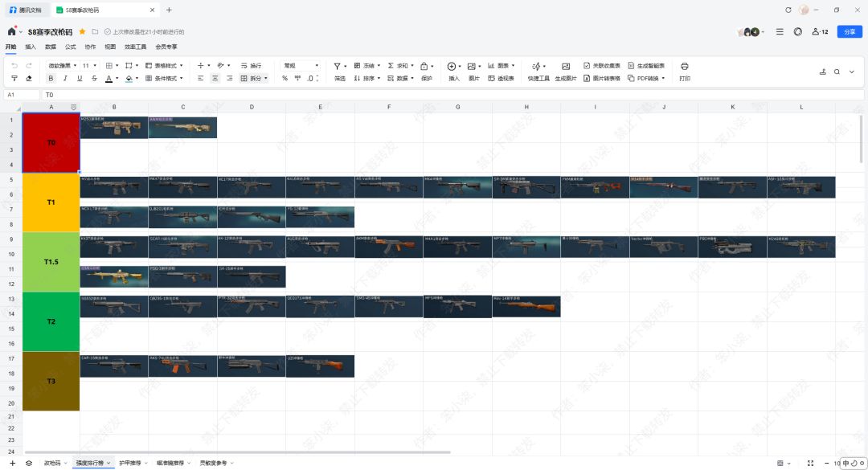
Task: Click the 图片 insert picture icon
Action: (x=471, y=66)
